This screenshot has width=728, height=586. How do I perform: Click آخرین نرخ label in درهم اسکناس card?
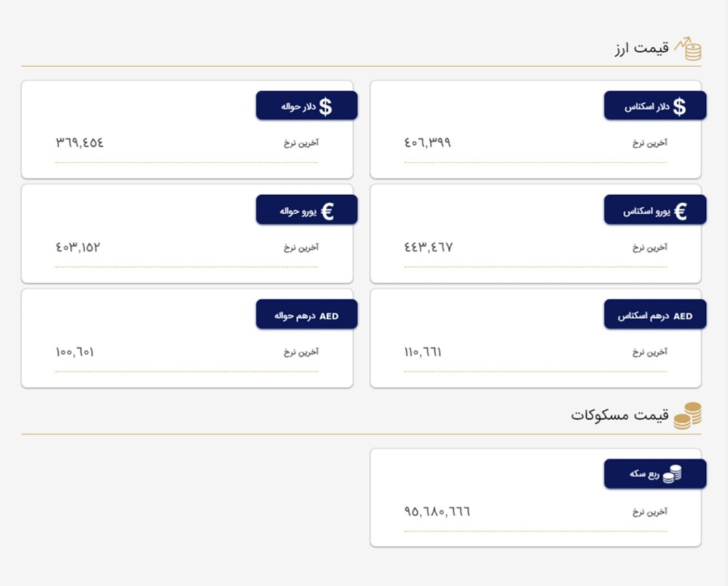[650, 352]
